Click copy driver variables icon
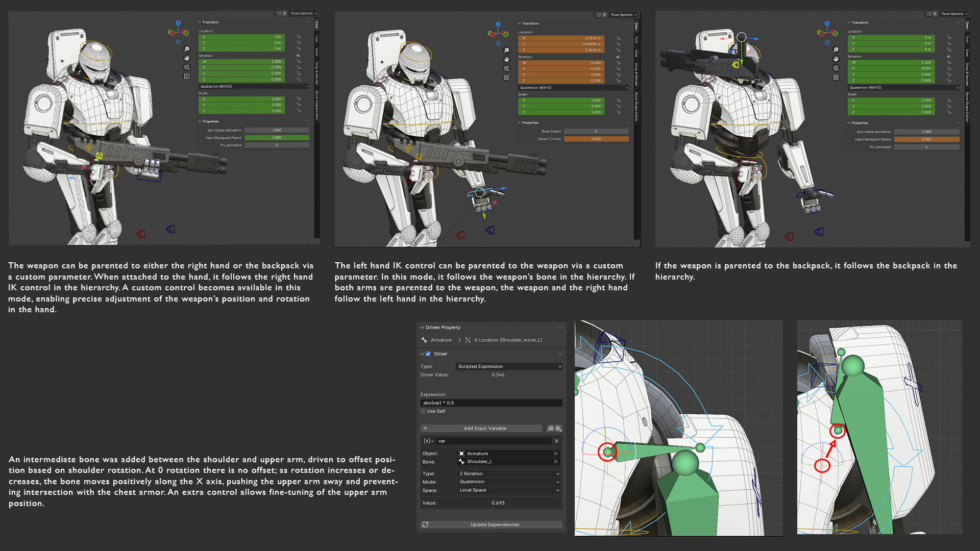 [x=550, y=429]
